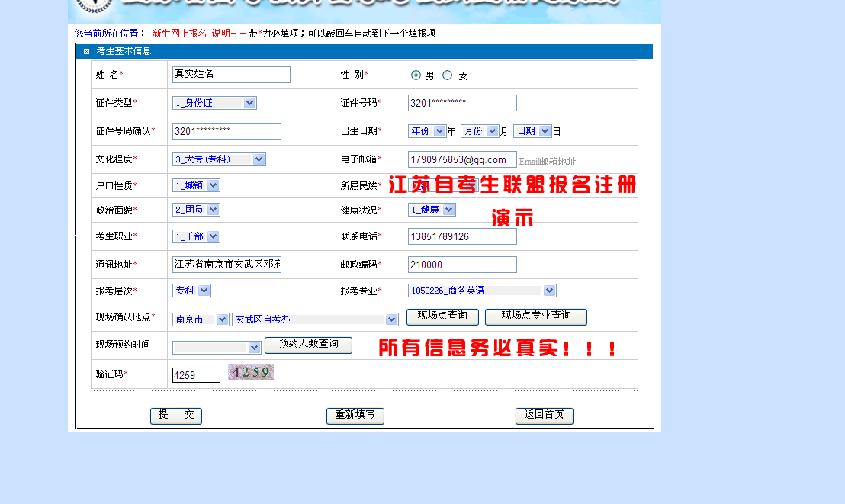Click the 返回首页 button
Screen dimensions: 845x504
(x=544, y=416)
